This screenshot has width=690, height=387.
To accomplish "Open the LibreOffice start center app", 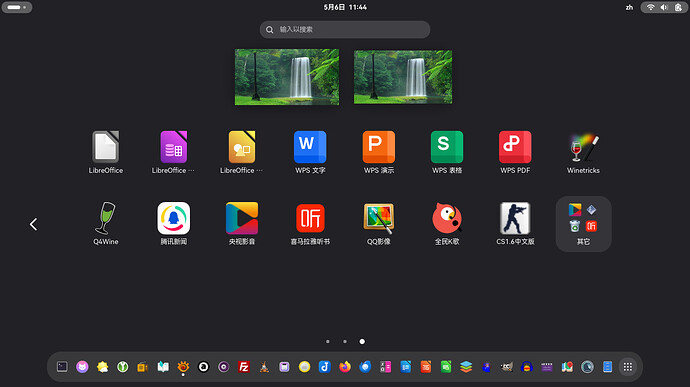I will click(106, 152).
